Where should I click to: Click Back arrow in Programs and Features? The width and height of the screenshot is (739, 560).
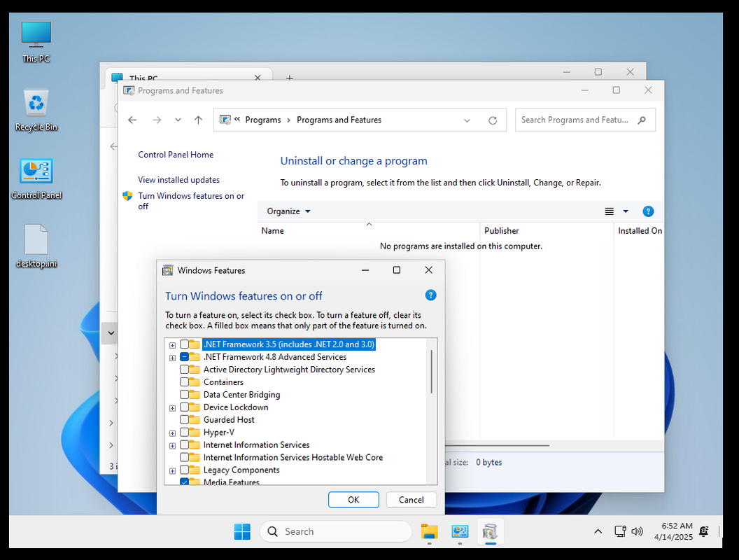(x=132, y=120)
